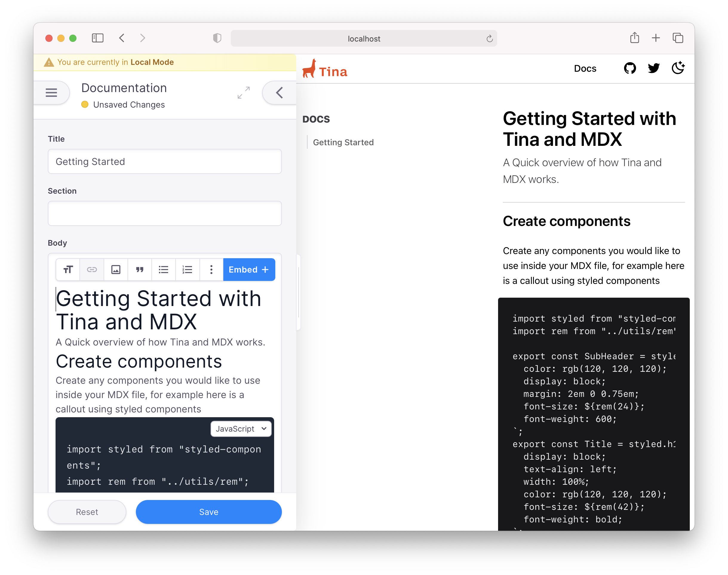Click the Reset button
The width and height of the screenshot is (728, 575).
pos(87,512)
